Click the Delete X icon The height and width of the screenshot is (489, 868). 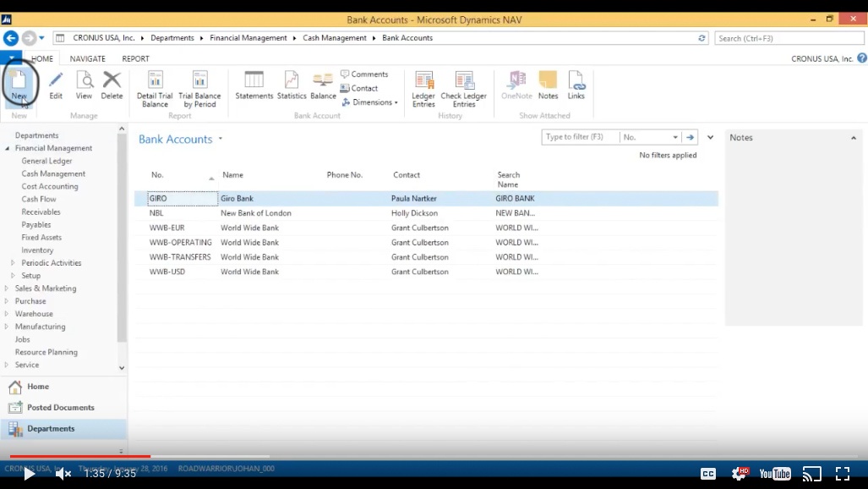click(x=112, y=85)
